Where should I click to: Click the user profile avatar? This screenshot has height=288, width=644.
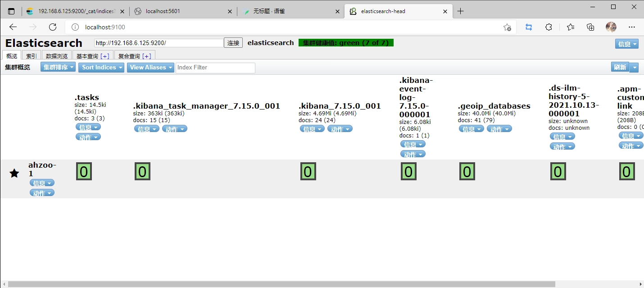coord(611,27)
